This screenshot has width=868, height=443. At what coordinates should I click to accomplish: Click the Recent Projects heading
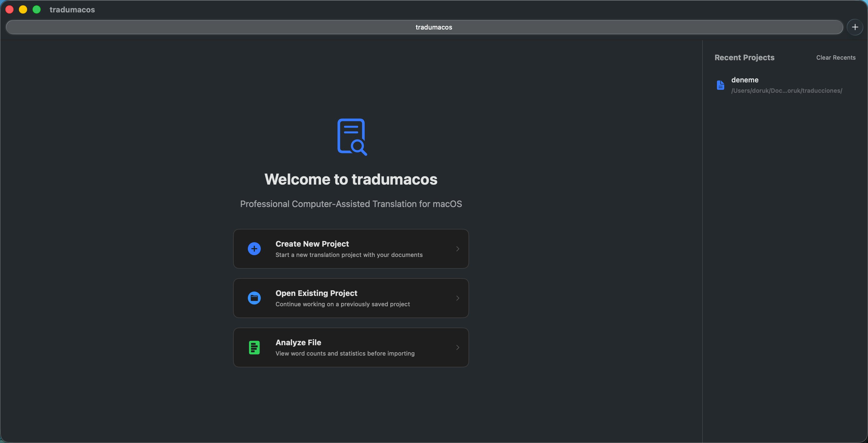click(744, 57)
